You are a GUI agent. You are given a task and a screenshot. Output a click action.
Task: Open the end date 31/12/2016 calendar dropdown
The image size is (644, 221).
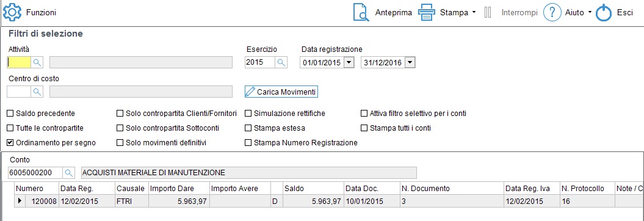click(x=410, y=62)
